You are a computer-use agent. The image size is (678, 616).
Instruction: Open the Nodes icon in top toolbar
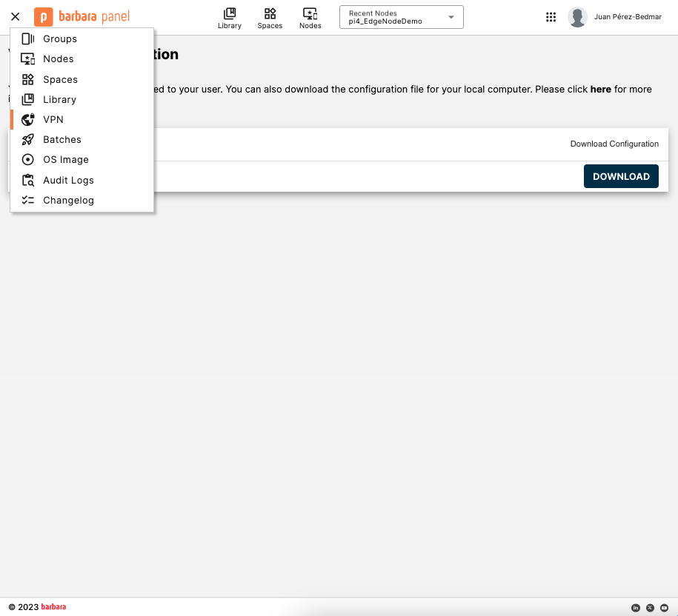click(x=310, y=13)
